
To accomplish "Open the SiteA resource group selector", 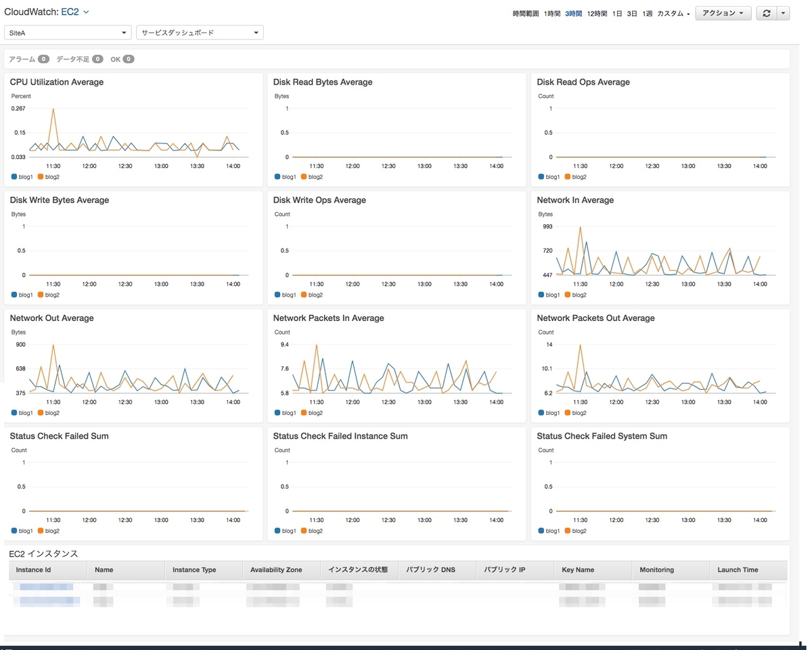I will (x=68, y=32).
